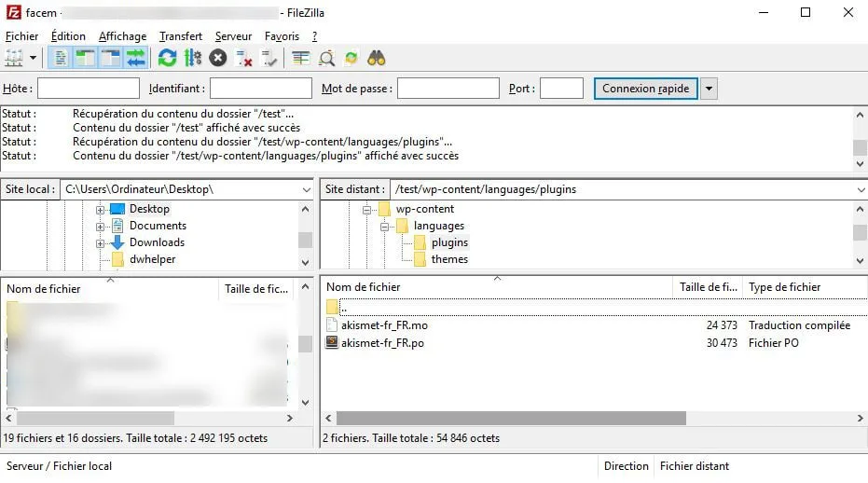This screenshot has width=868, height=483.
Task: Open the Site distant path dropdown
Action: (x=861, y=189)
